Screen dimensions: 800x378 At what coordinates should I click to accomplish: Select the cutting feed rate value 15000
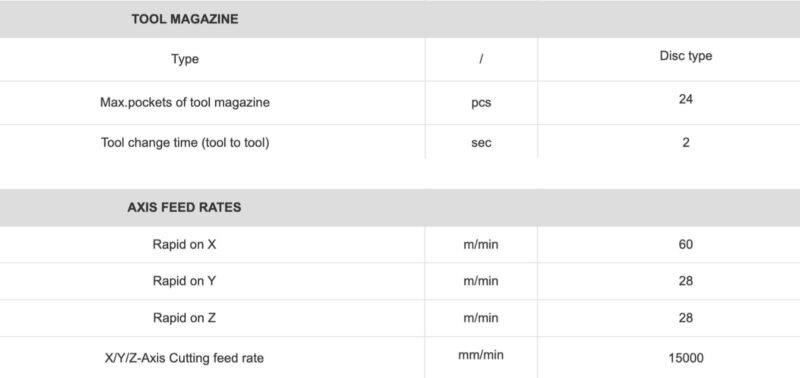[686, 358]
